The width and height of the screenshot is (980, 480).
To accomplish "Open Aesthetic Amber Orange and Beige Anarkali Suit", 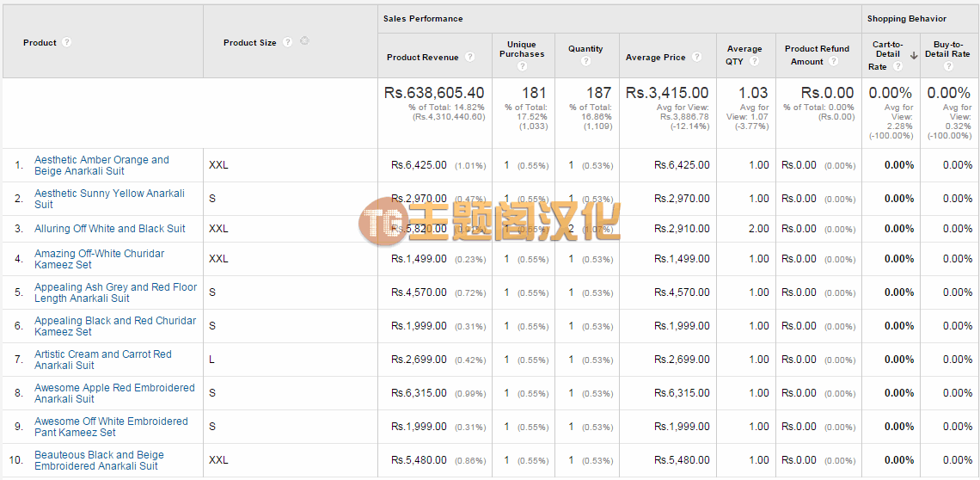I will 101,165.
